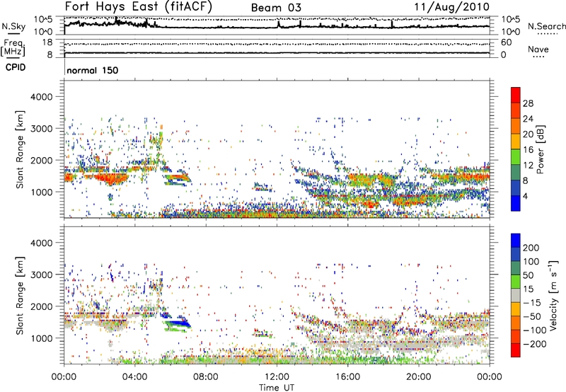Select the 'Power [dB]' colorbar title
The image size is (566, 392).
(x=541, y=149)
